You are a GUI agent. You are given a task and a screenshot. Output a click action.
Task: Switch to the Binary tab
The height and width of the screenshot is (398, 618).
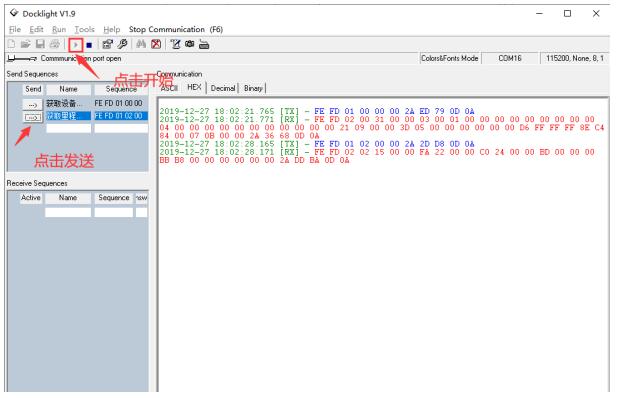(253, 88)
